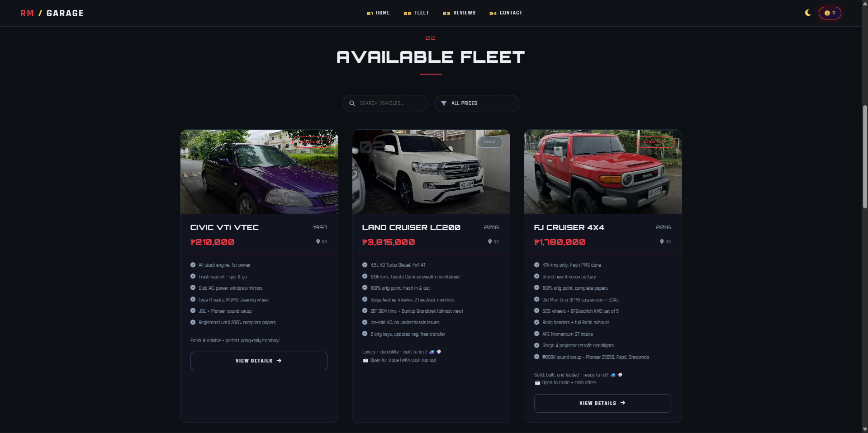The height and width of the screenshot is (433, 868).
Task: Open the FLEET section link
Action: (x=416, y=13)
